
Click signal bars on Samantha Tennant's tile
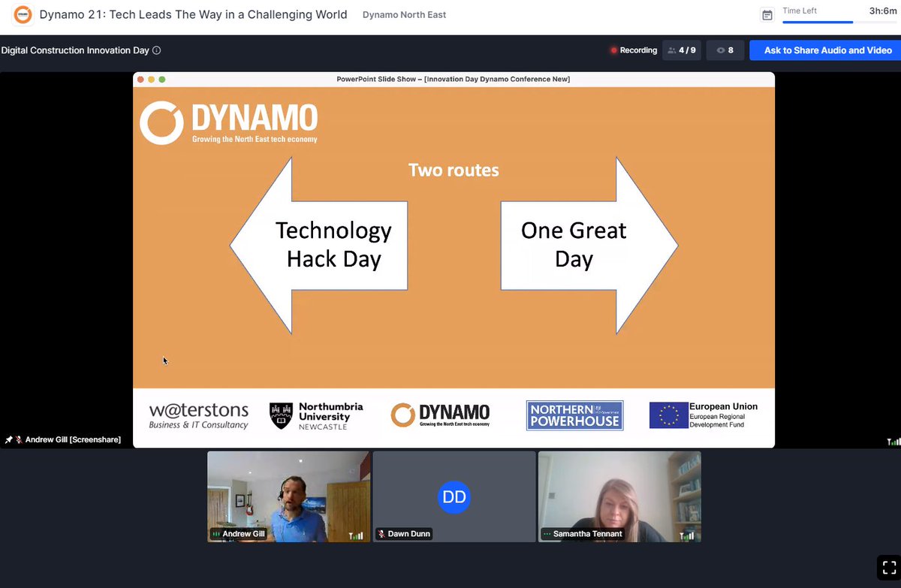tap(687, 535)
